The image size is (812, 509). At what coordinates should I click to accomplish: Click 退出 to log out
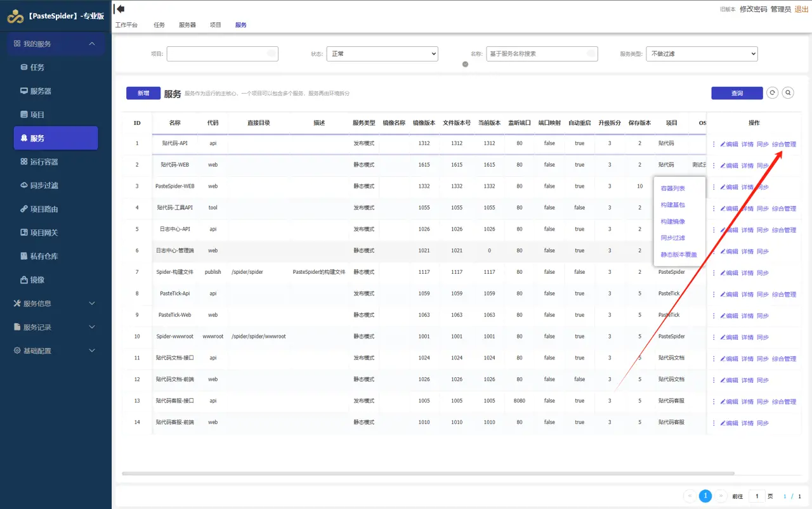[802, 10]
